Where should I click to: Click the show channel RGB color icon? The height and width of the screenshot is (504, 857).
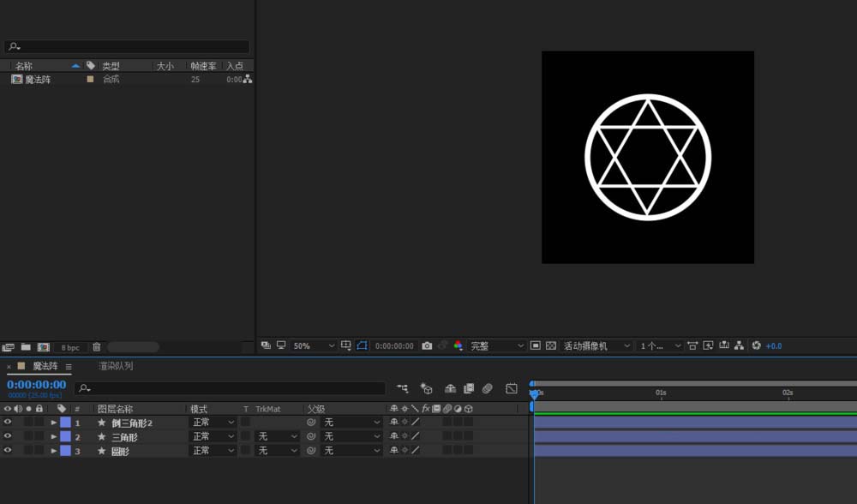(458, 346)
